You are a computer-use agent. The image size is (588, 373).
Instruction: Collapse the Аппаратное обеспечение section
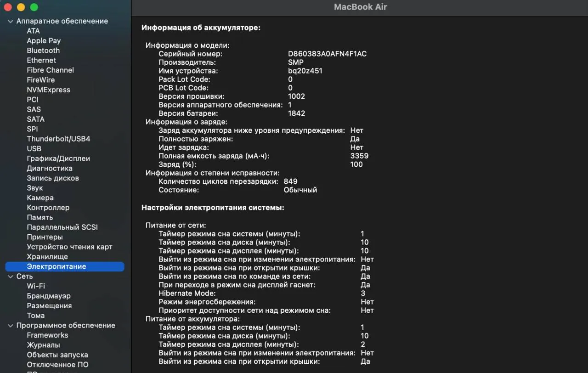pyautogui.click(x=10, y=21)
